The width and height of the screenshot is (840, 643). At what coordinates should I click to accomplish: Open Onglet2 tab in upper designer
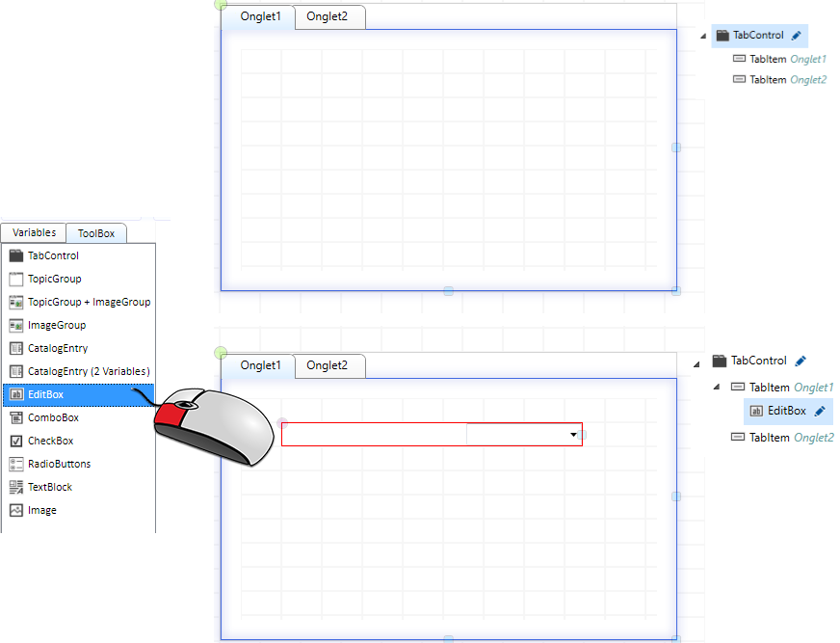(x=328, y=16)
